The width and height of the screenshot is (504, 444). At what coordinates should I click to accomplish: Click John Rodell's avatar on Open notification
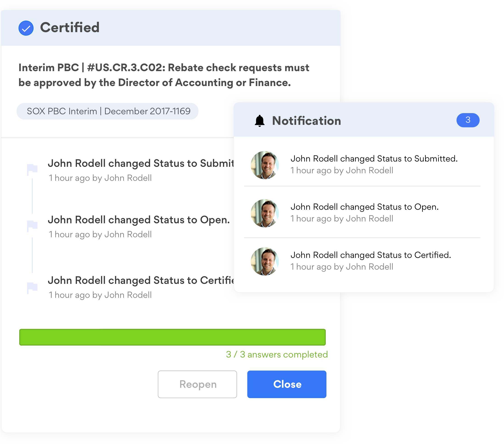pos(265,213)
